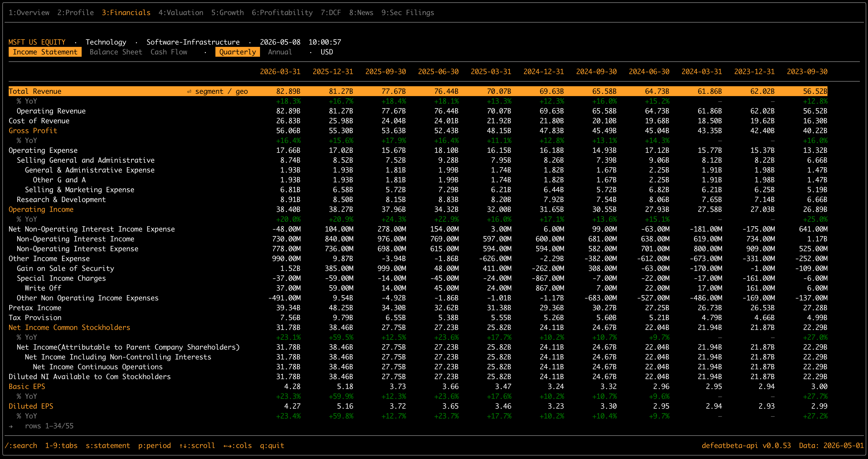Click Gain on Sale of Security row

click(x=65, y=268)
